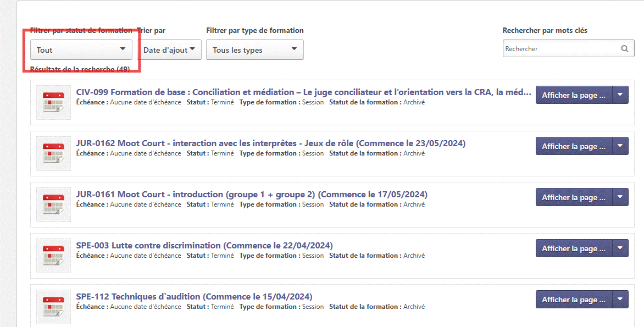Click the calendar icon for JUR-0162 Moot Court
The width and height of the screenshot is (644, 327).
click(x=53, y=153)
